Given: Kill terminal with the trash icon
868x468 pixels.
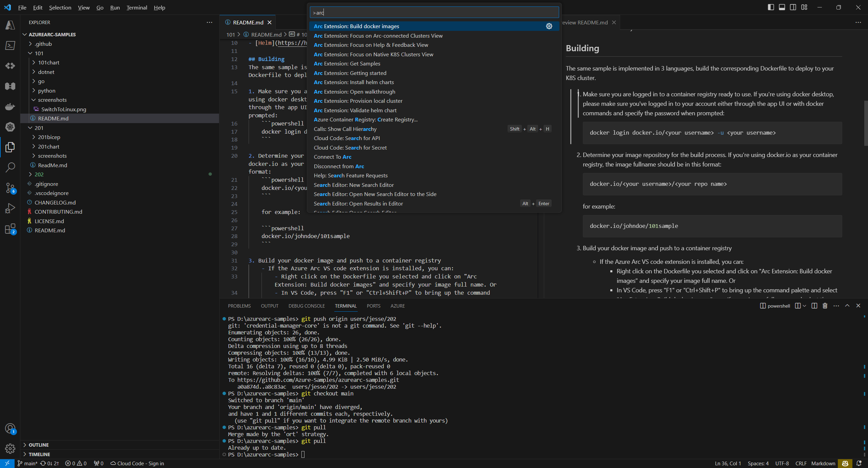Looking at the screenshot, I should click(825, 306).
